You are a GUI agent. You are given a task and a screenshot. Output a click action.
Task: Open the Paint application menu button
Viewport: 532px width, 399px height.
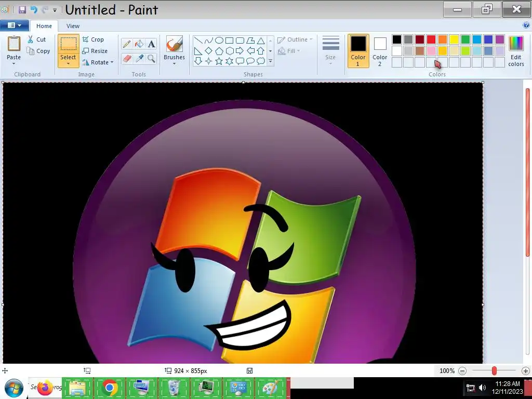pyautogui.click(x=14, y=25)
